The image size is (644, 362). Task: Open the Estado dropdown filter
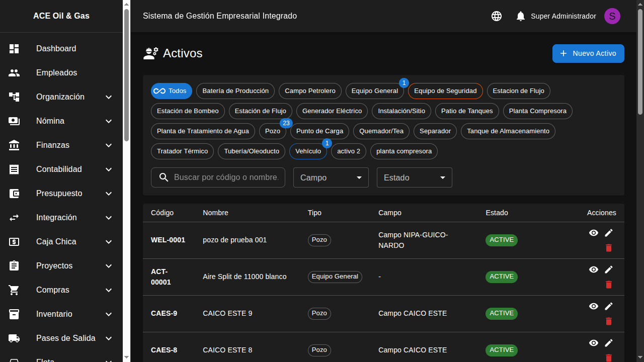pos(414,177)
